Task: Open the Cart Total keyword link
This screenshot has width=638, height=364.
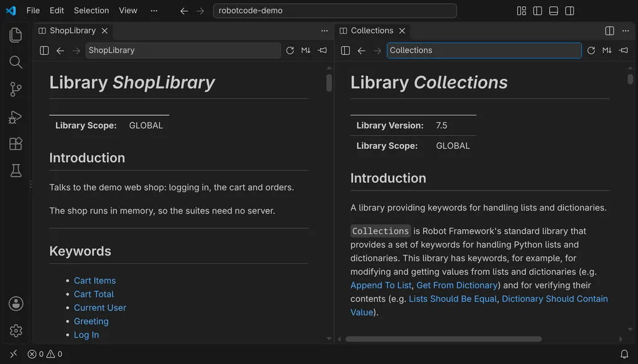Action: pos(94,294)
